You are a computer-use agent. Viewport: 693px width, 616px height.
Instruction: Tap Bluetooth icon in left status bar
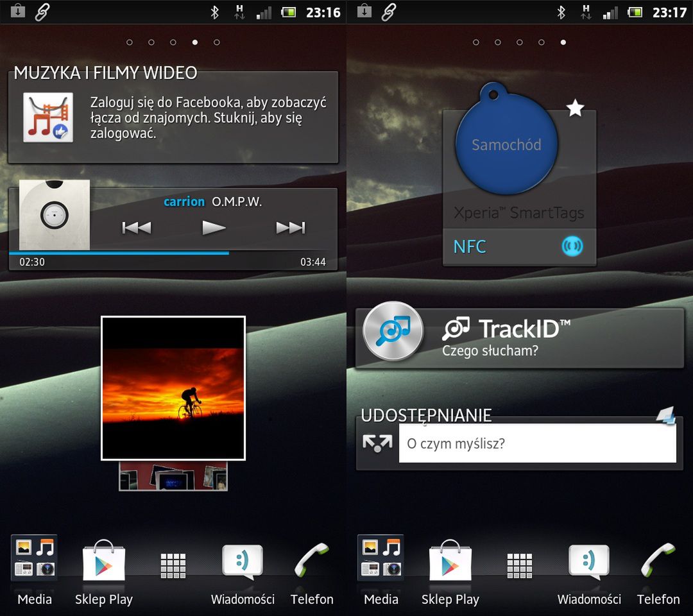click(x=215, y=12)
